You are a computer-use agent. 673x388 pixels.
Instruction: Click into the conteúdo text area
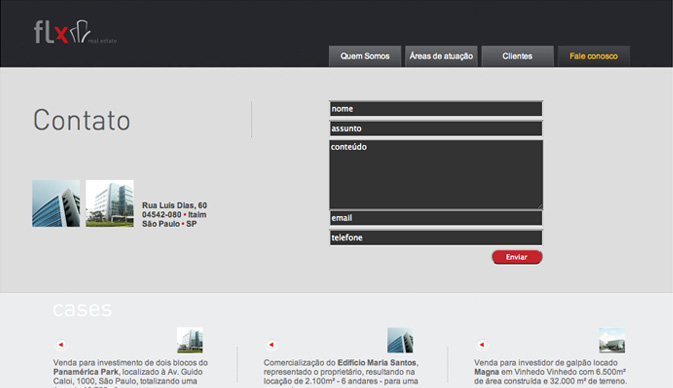click(x=436, y=175)
